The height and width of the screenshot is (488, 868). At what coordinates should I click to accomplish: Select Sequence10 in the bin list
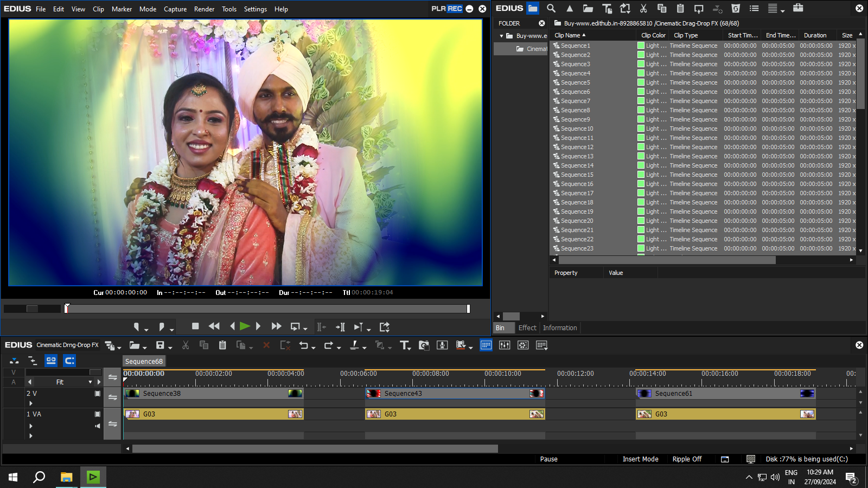click(x=577, y=129)
